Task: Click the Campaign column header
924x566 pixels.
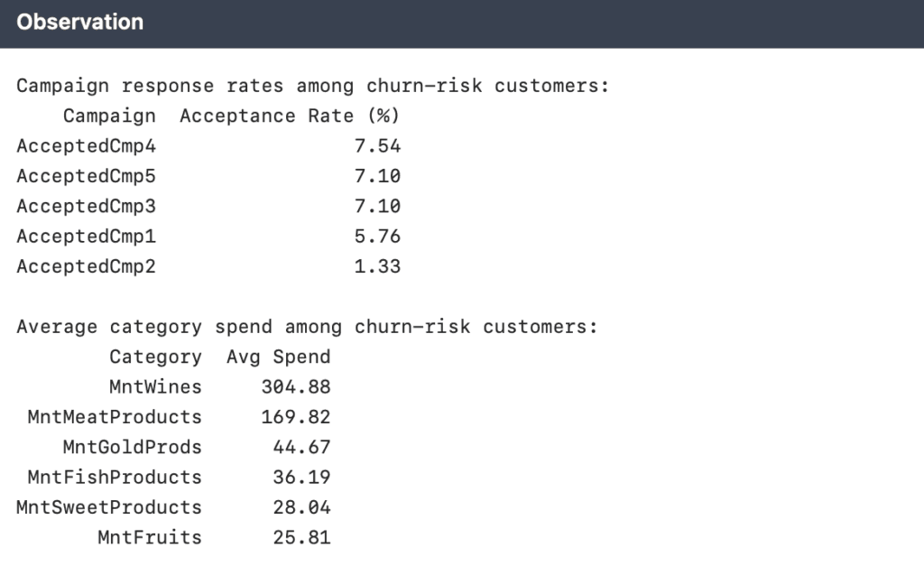Action: (109, 116)
